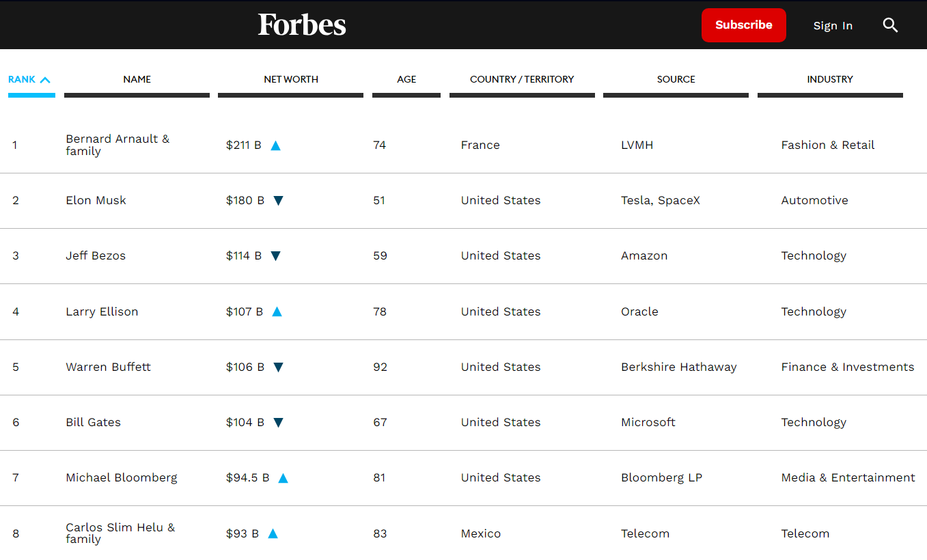Click the Oracle source cell
927x560 pixels.
coord(639,311)
